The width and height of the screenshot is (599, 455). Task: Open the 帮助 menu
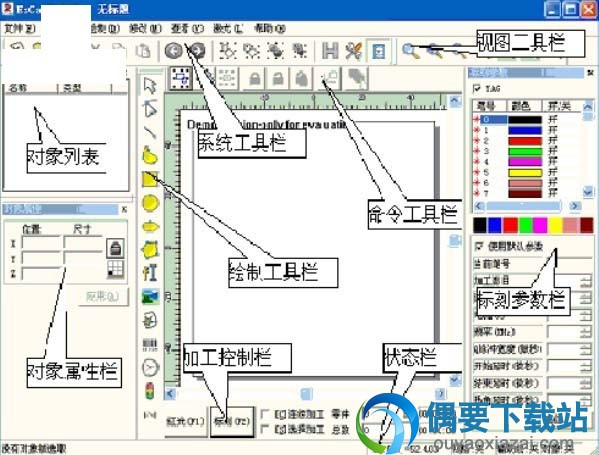[270, 29]
